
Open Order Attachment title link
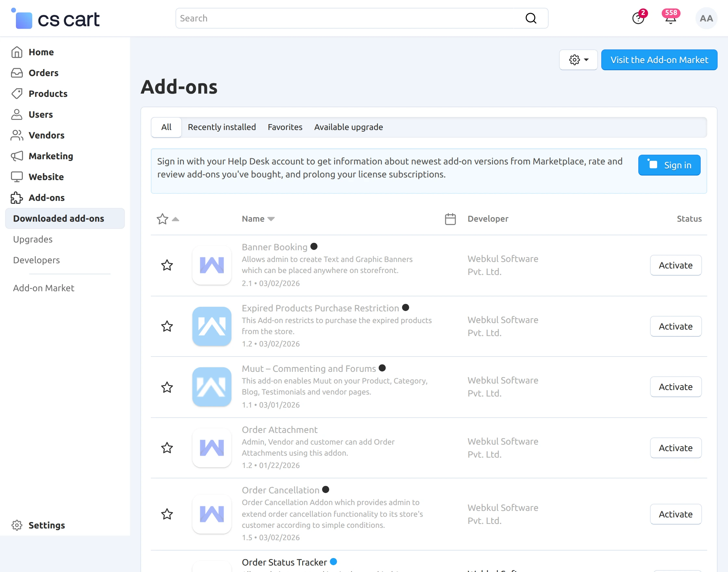pos(279,430)
